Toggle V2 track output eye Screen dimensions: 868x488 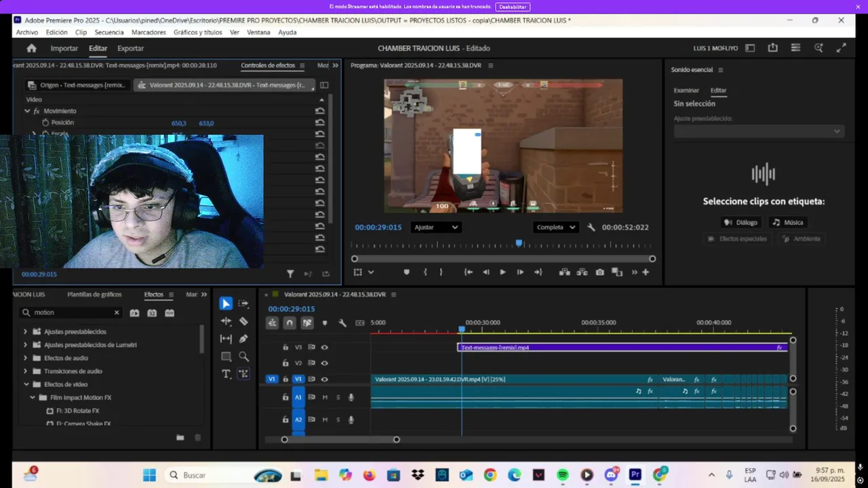click(x=324, y=363)
